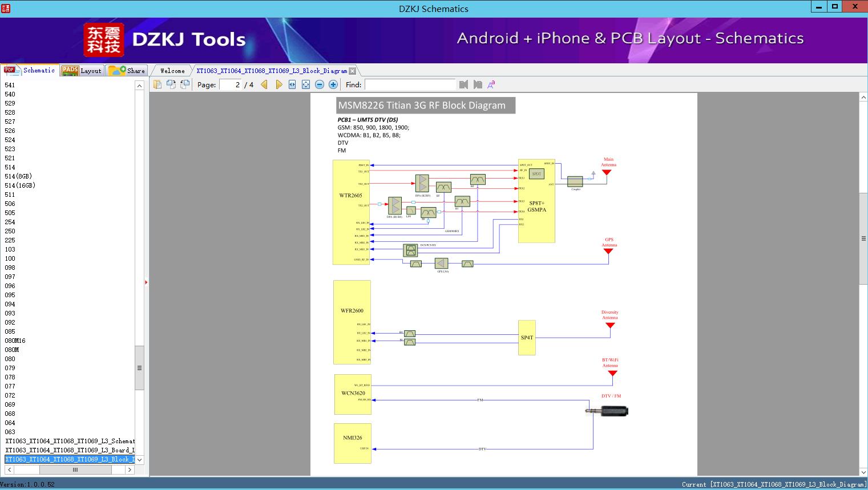Select model 063 in the list
This screenshot has width=868, height=490.
point(10,432)
